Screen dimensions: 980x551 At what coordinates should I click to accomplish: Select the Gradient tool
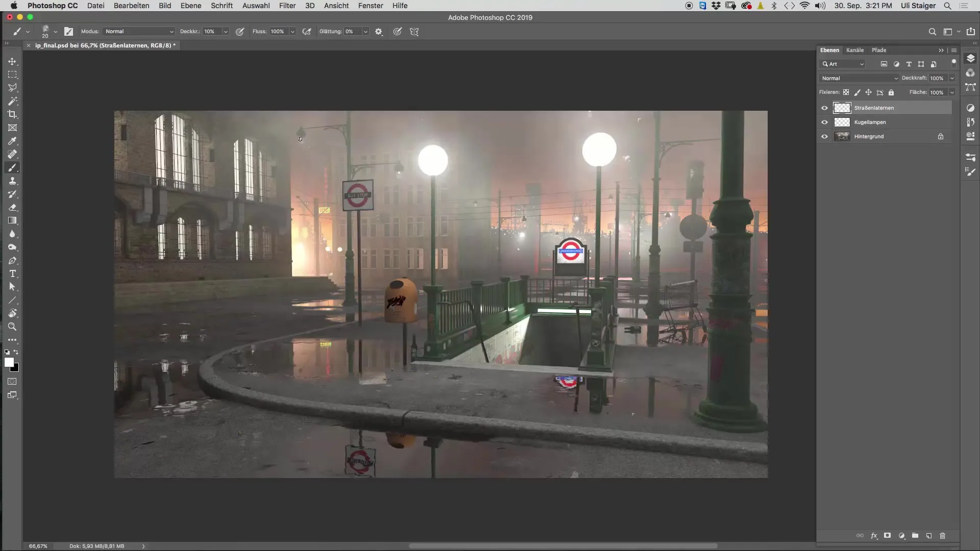point(12,220)
